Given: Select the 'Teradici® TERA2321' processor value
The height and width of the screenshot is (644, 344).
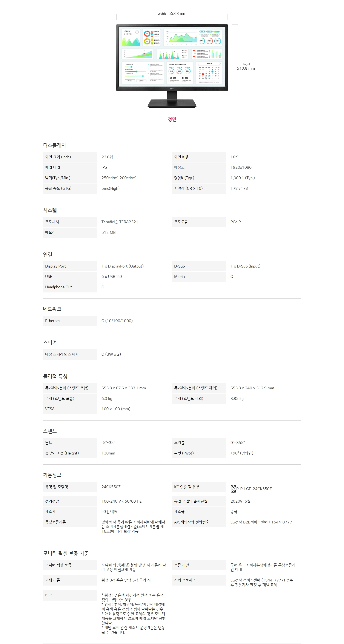Looking at the screenshot, I should (120, 222).
